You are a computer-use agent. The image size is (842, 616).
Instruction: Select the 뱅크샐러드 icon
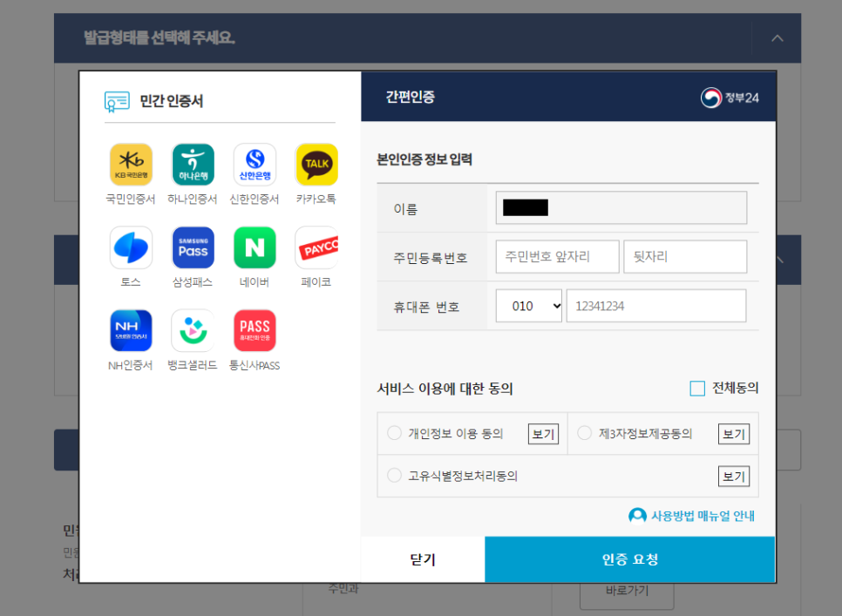point(193,330)
